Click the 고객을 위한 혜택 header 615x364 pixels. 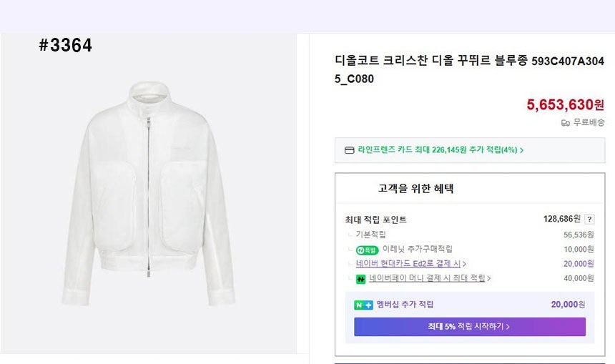pos(415,189)
